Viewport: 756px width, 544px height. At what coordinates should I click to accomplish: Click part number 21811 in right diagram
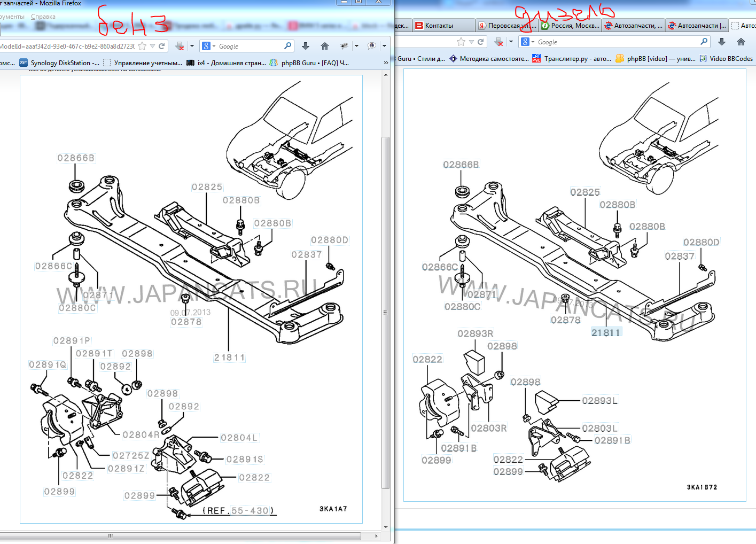coord(606,332)
